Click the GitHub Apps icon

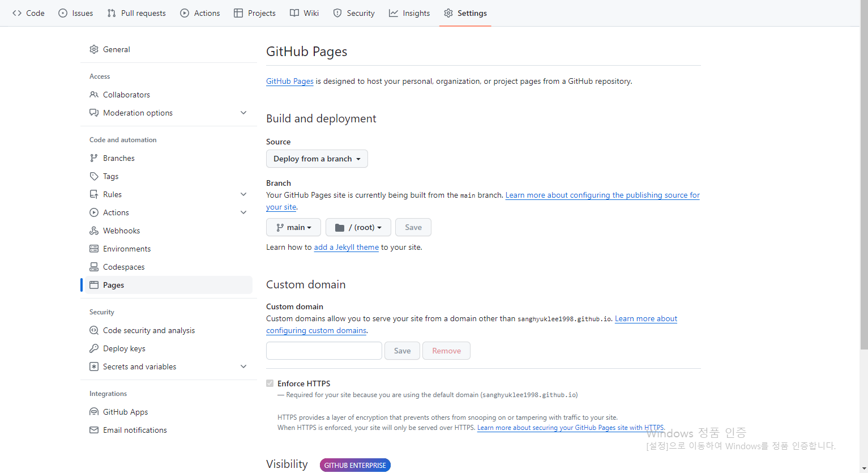tap(94, 412)
